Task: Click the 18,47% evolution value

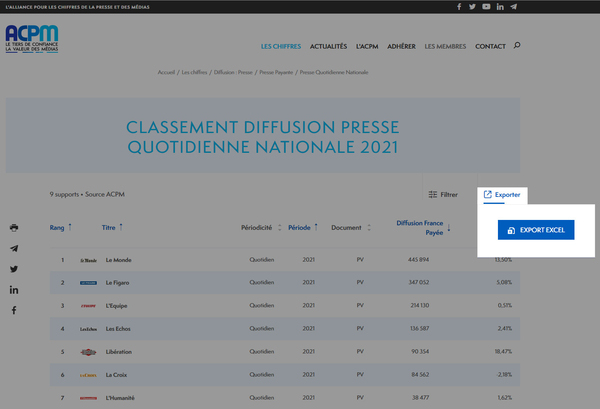Action: click(x=503, y=351)
